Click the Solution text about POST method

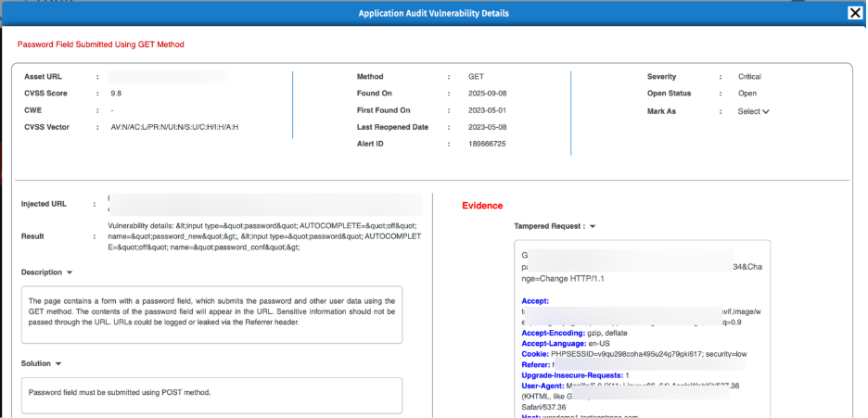120,393
